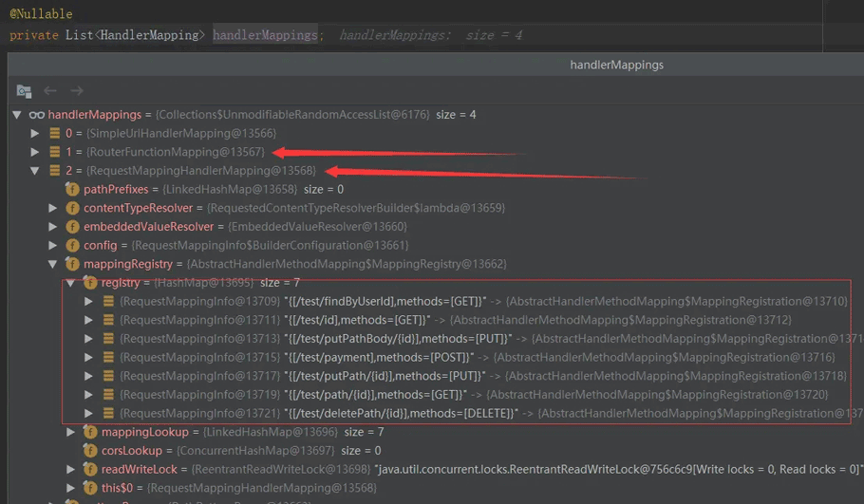Expand the /test/payment POST mapping entry
This screenshot has height=504, width=864.
pos(88,358)
